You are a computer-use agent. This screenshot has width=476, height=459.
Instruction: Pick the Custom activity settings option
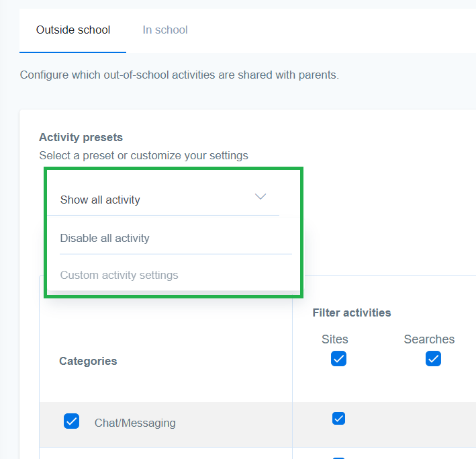point(119,275)
